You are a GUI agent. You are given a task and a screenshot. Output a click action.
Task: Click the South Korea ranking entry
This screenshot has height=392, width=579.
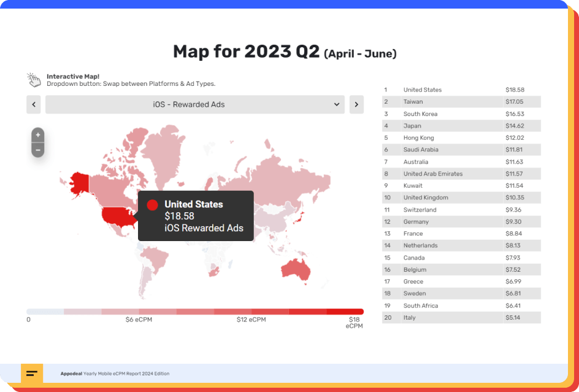click(x=461, y=114)
